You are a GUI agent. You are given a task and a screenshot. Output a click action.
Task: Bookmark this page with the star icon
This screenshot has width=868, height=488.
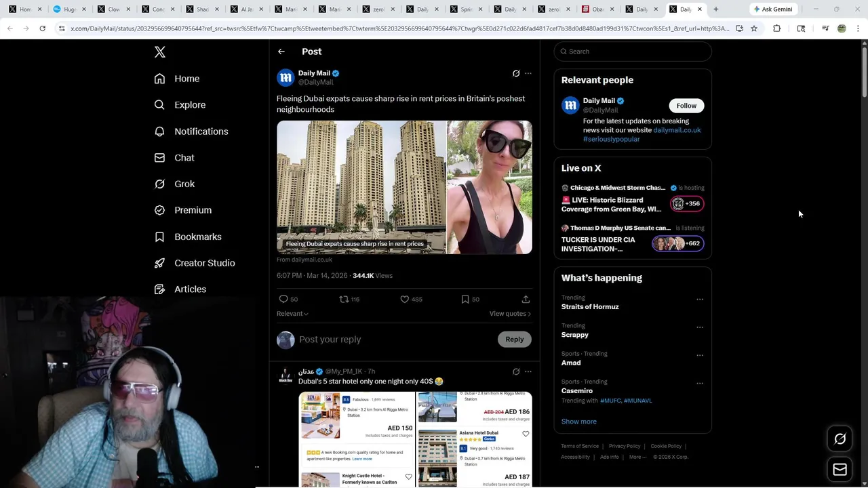tap(754, 28)
